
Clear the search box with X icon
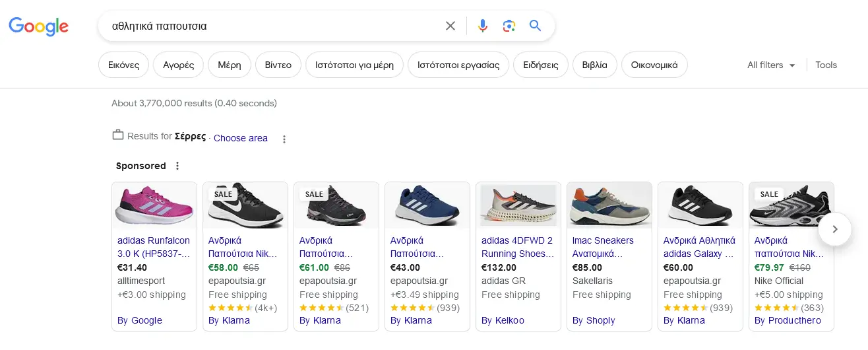click(x=450, y=26)
